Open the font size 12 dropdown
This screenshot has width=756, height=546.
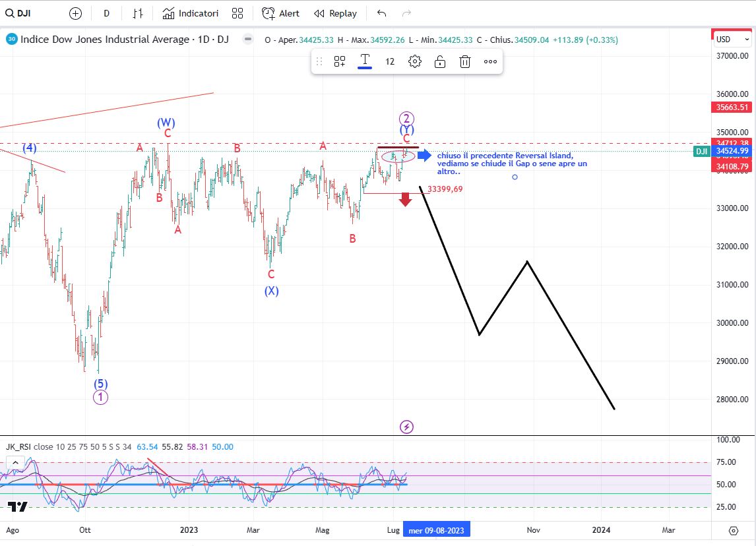click(390, 62)
